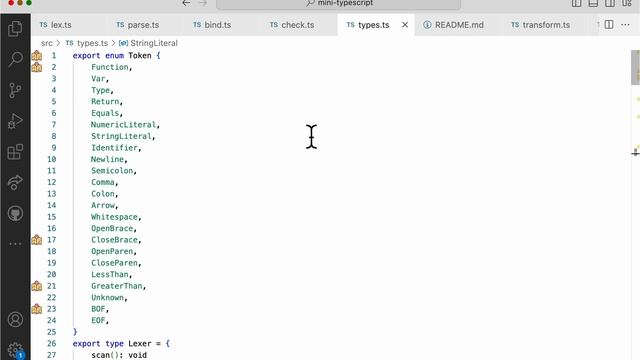Click the Var member on line 3
640x360 pixels.
point(98,78)
